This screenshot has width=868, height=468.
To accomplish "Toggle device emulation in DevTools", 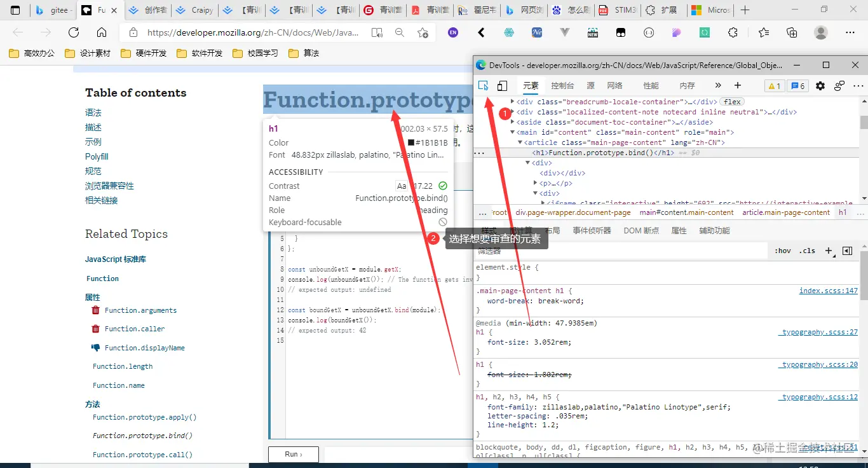I will 503,86.
